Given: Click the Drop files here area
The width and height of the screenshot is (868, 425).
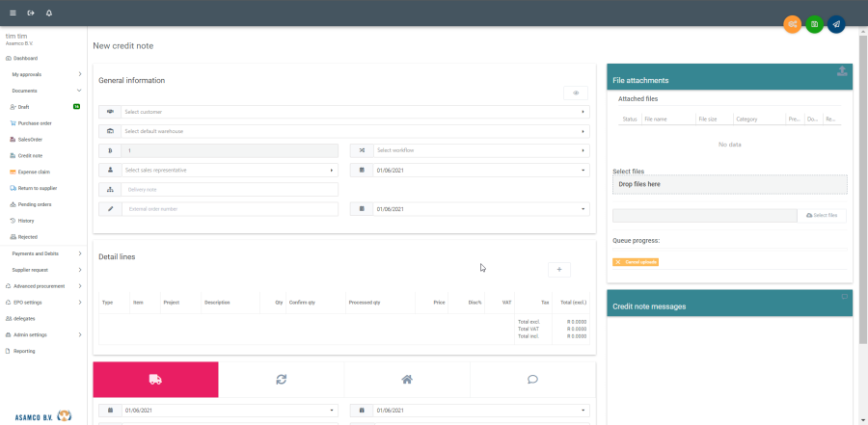Looking at the screenshot, I should click(x=729, y=184).
